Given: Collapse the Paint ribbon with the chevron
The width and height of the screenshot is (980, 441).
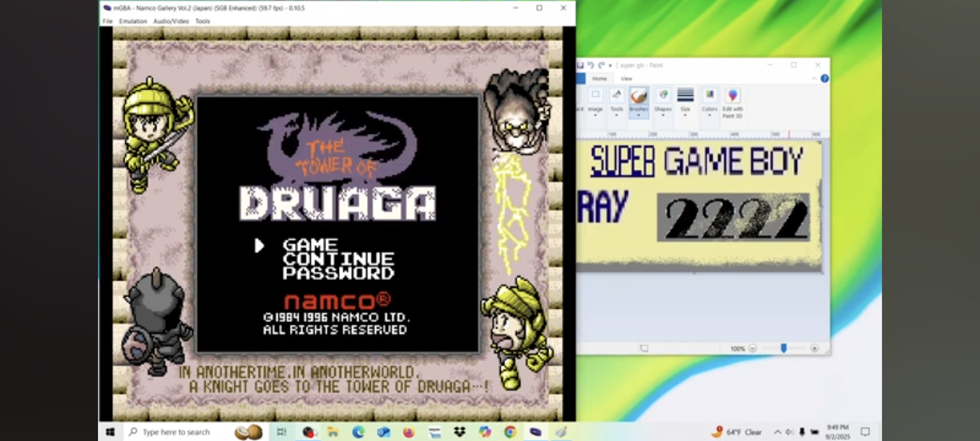Looking at the screenshot, I should tap(814, 78).
